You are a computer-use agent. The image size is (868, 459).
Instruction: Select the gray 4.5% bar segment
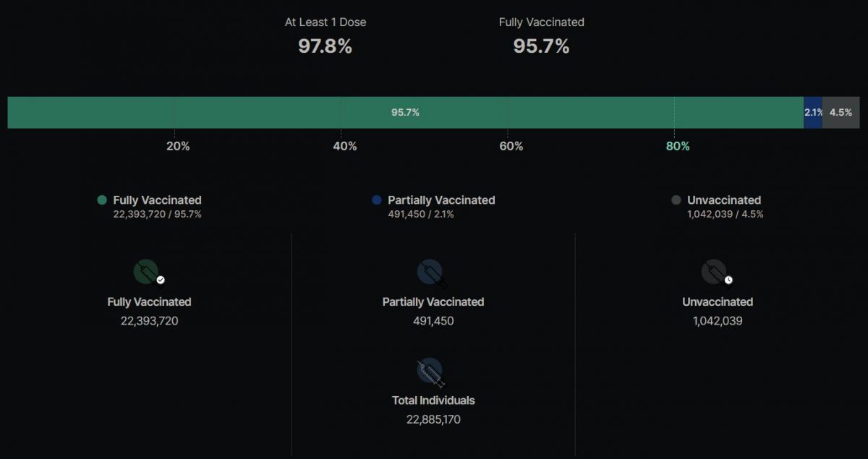pos(841,112)
